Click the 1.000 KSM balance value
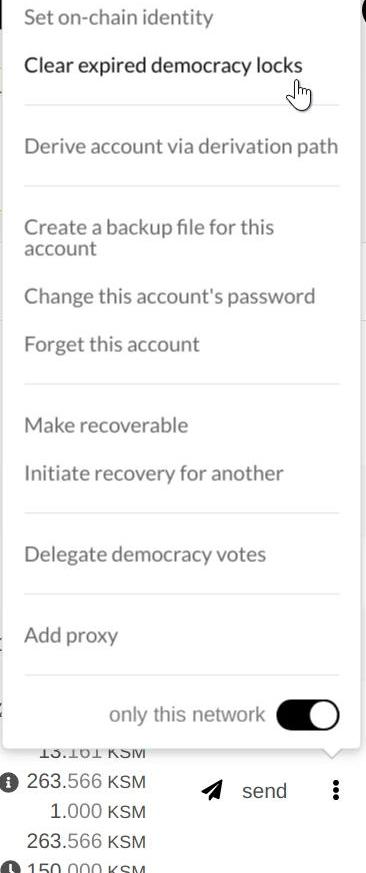This screenshot has width=366, height=873. (x=97, y=811)
